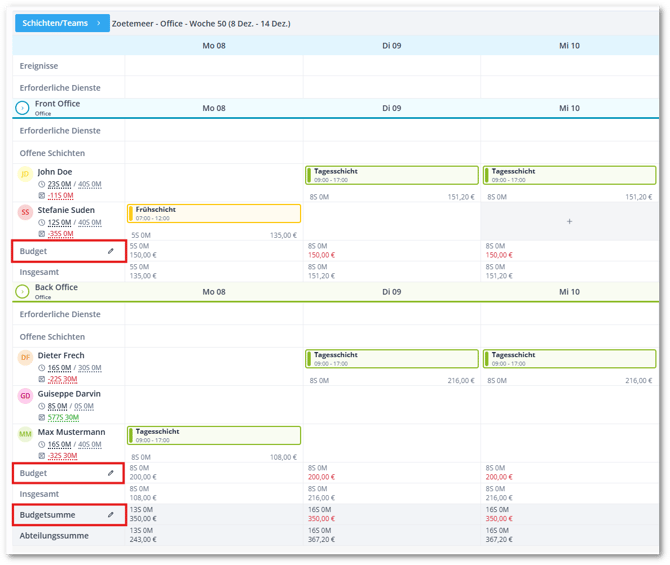Click Max Mustermann's MM avatar
The image size is (670, 565).
tap(25, 433)
